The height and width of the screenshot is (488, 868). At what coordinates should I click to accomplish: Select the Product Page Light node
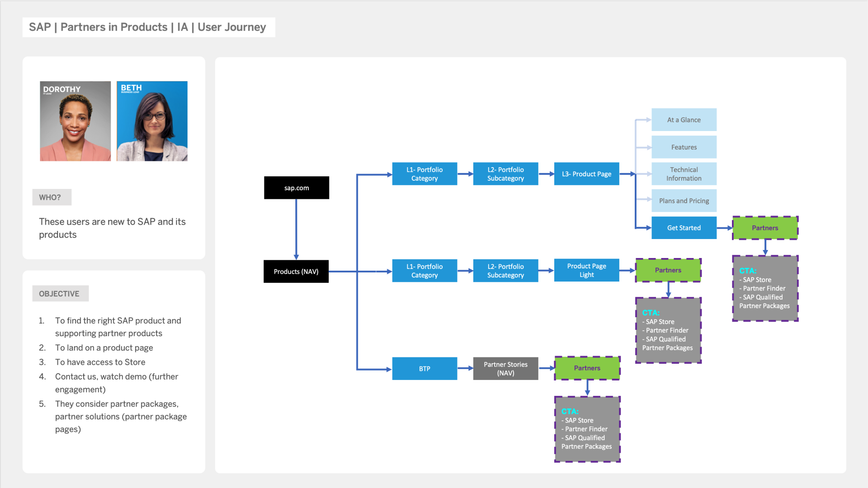(586, 270)
